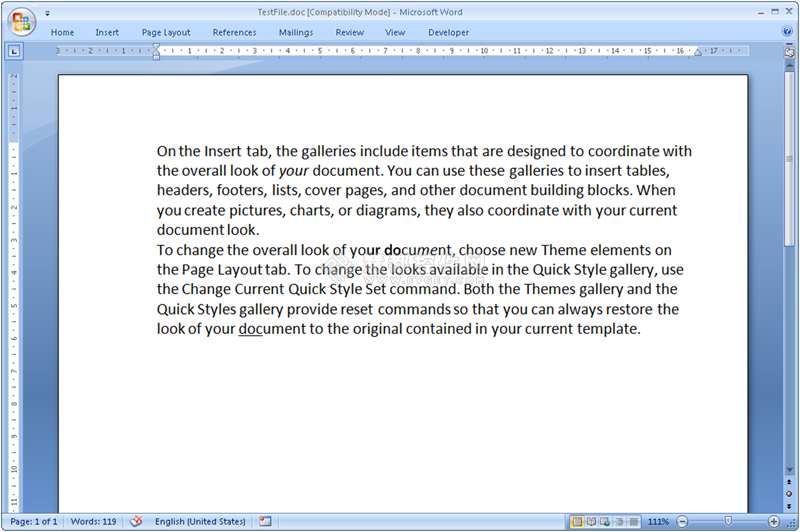Open the Select Browse Object button
This screenshot has height=532, width=800.
(789, 494)
